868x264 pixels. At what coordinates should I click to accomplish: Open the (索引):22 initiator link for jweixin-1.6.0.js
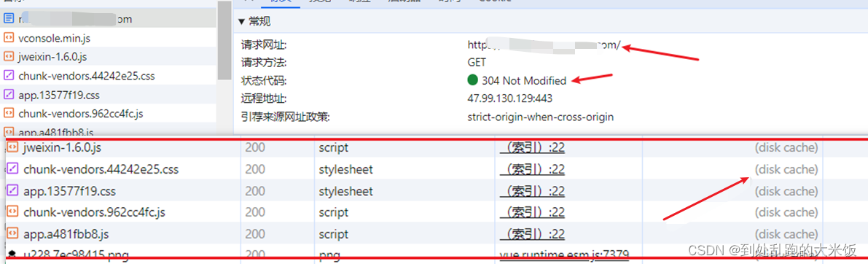[x=532, y=148]
